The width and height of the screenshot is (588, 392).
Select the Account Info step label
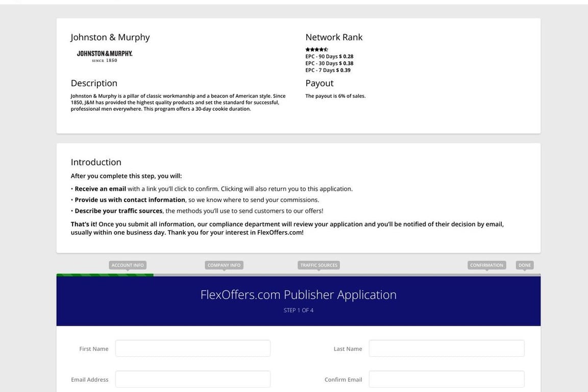coord(128,265)
